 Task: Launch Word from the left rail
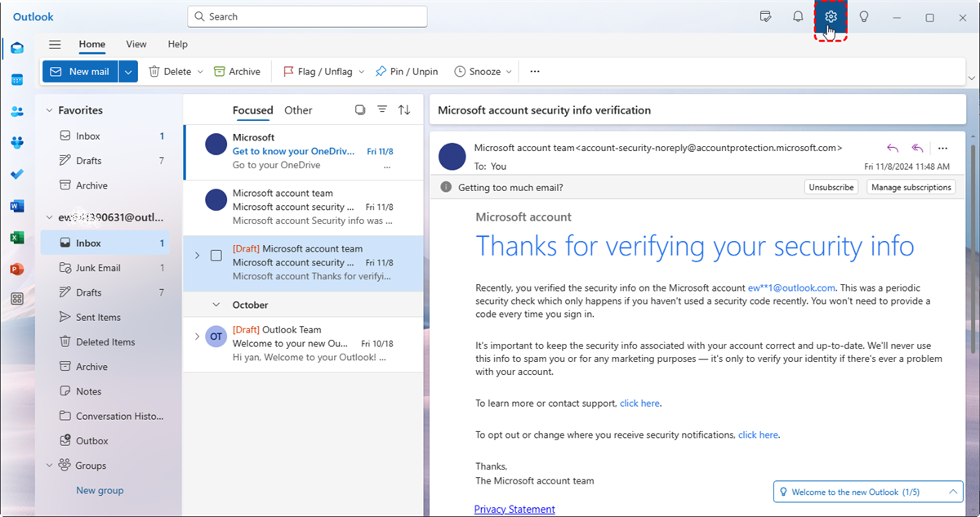click(16, 206)
